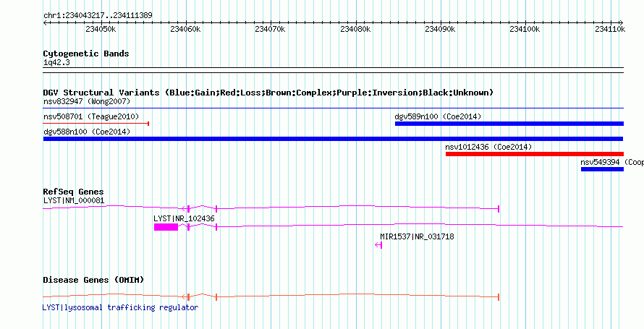Open the dgv589n100 (Coe2014) variant label
Viewport: 644px width, 329px height.
pos(438,116)
